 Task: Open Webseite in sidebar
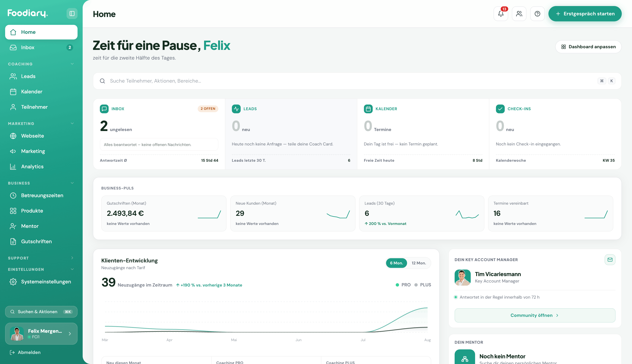click(41, 136)
